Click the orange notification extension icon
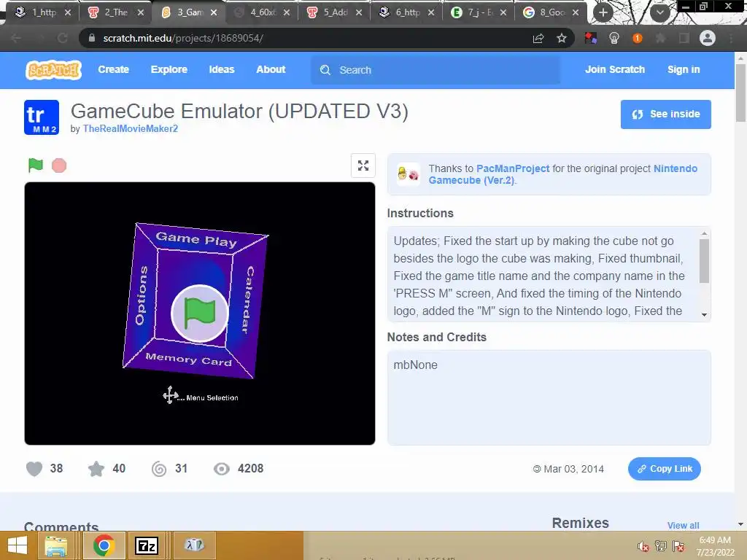 [638, 38]
